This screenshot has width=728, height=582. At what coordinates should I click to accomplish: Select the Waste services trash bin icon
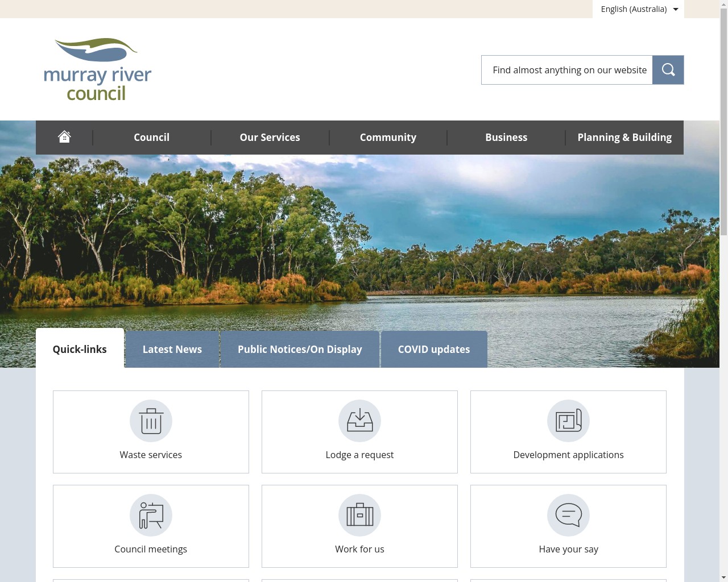151,421
